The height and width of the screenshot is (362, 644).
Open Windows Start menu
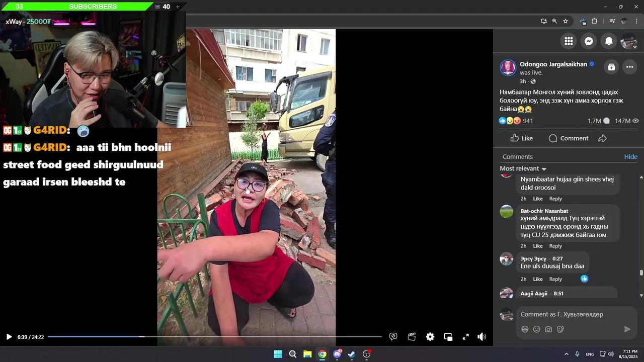tap(278, 354)
